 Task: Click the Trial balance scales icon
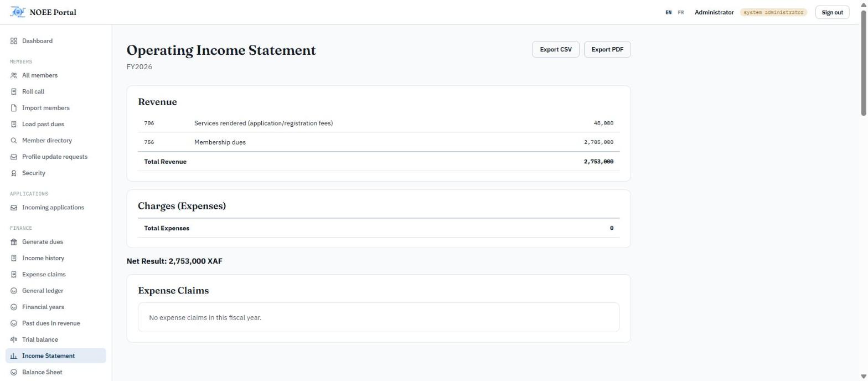14,339
